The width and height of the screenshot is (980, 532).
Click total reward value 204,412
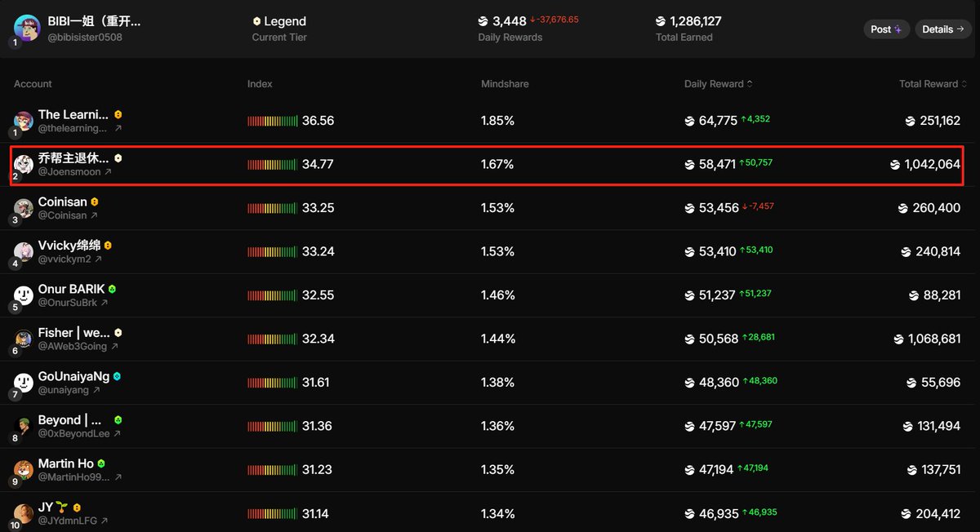click(x=938, y=514)
